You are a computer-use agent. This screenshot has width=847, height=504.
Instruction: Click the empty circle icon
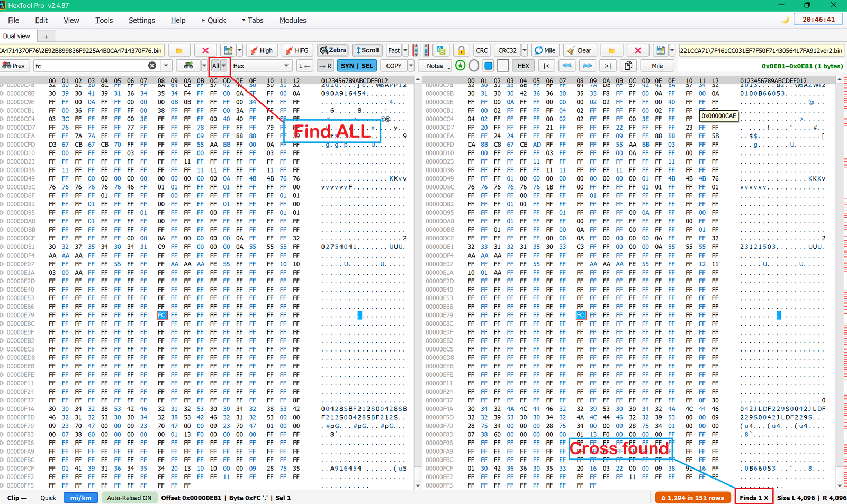coord(474,66)
